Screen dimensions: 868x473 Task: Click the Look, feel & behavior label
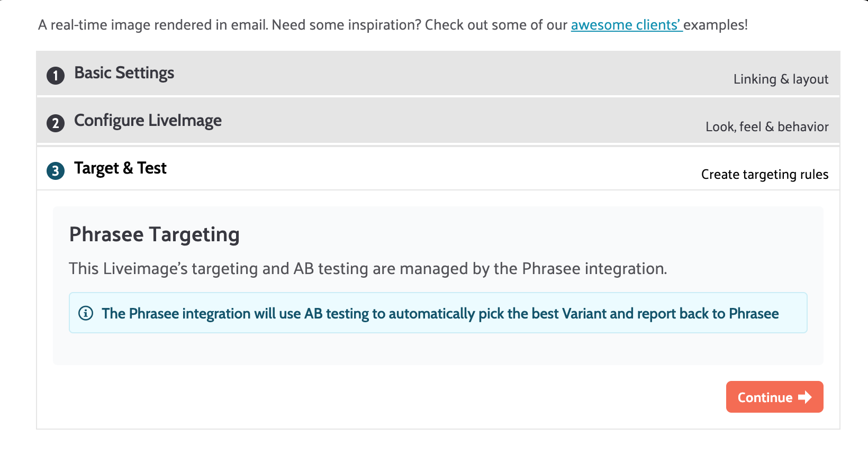click(x=767, y=127)
